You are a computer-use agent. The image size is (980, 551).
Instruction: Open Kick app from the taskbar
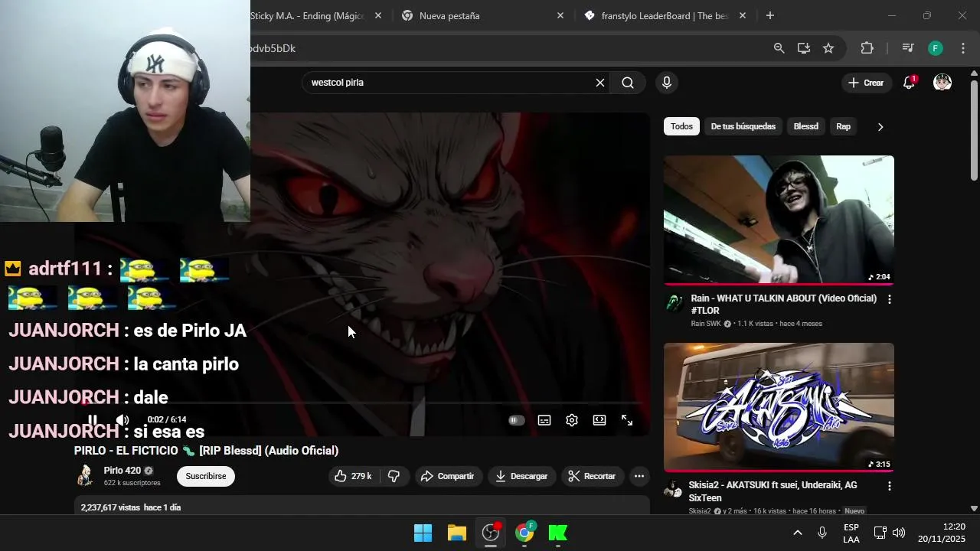click(x=558, y=533)
